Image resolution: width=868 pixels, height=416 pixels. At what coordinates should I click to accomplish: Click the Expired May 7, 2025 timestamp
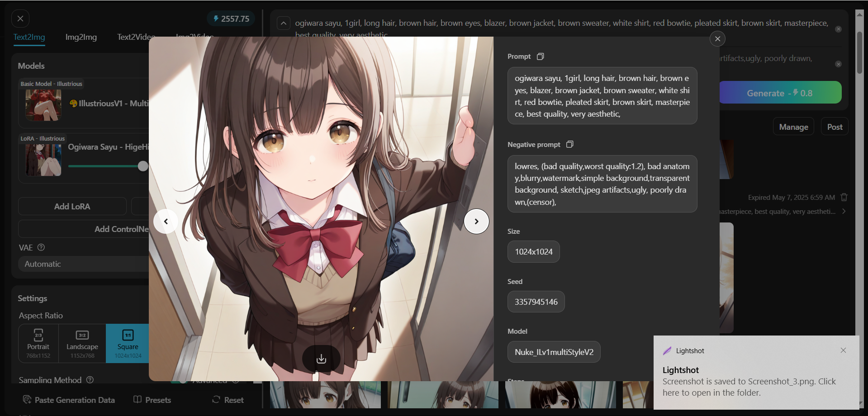point(791,198)
